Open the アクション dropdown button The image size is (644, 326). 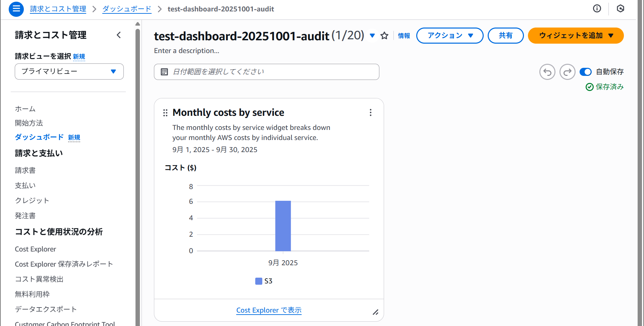tap(449, 36)
